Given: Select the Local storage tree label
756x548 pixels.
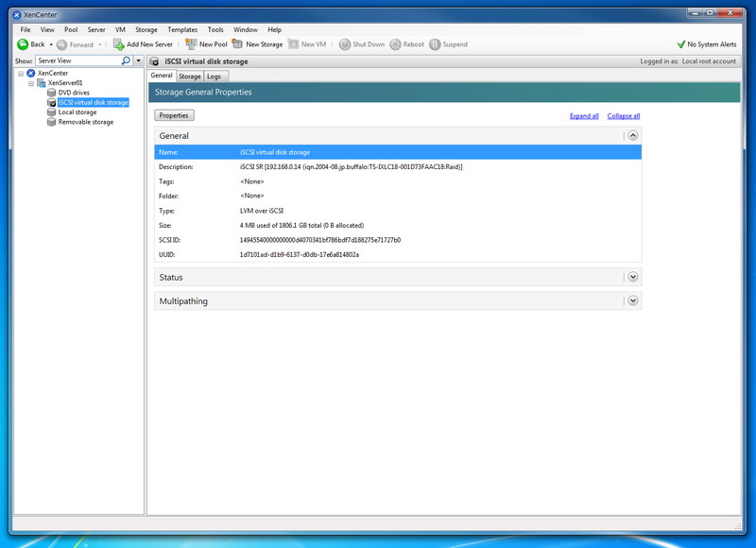Looking at the screenshot, I should tap(77, 112).
